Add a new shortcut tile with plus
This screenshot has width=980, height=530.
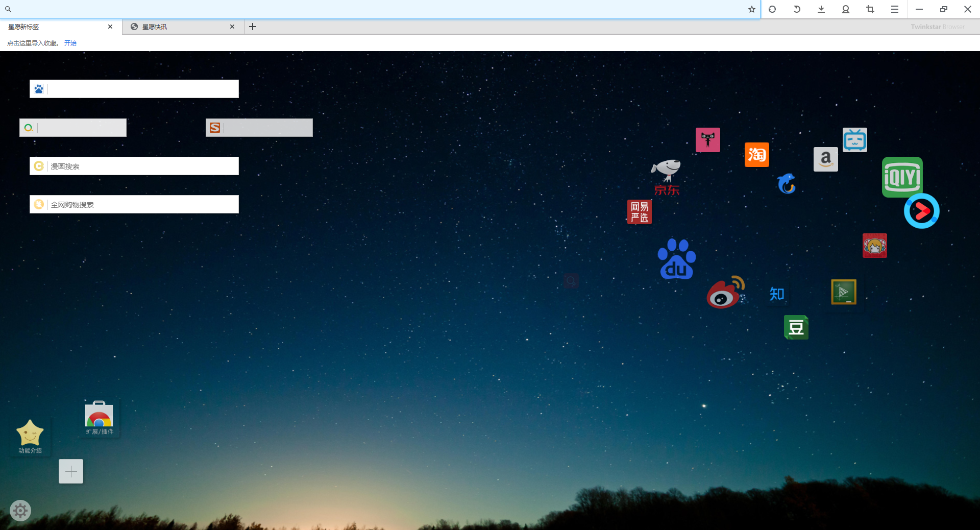71,471
